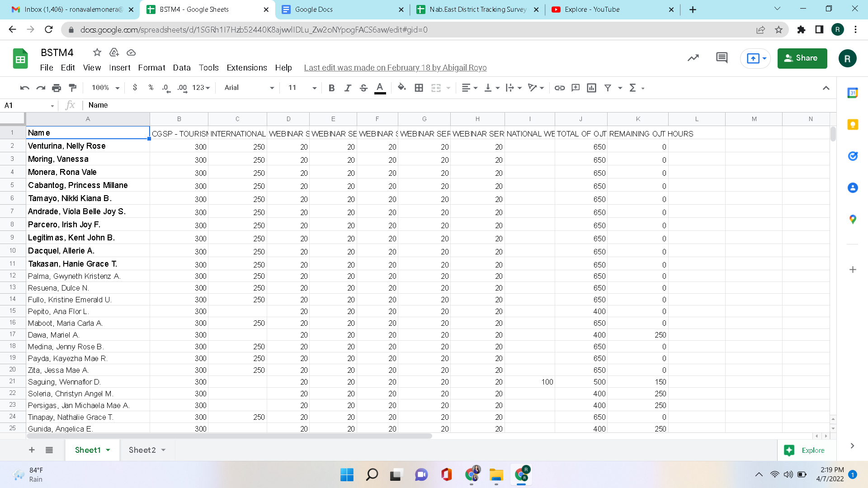
Task: Open the Extensions menu
Action: click(246, 67)
